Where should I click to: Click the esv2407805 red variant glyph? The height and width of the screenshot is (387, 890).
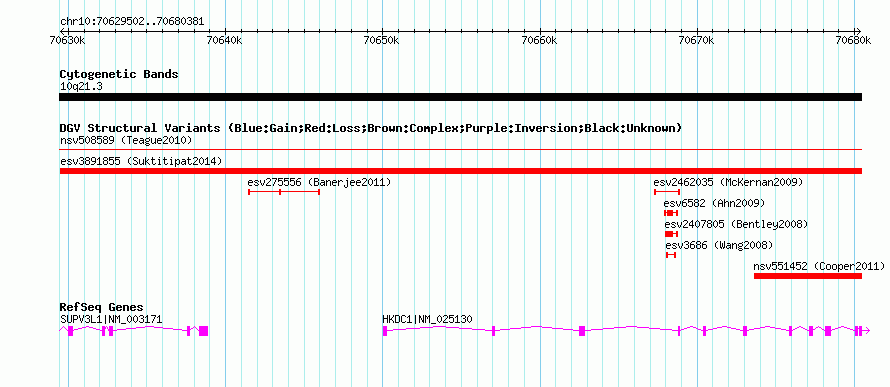click(x=671, y=234)
